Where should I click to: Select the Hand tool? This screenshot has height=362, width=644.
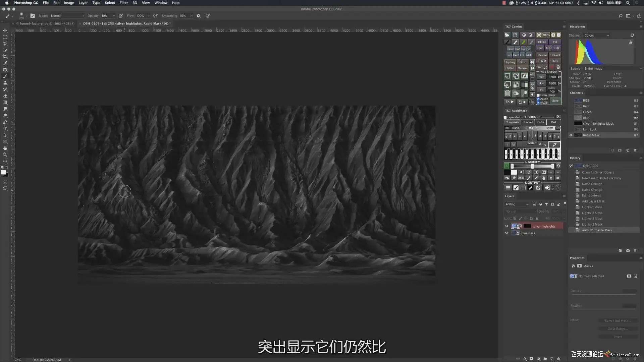(5, 148)
